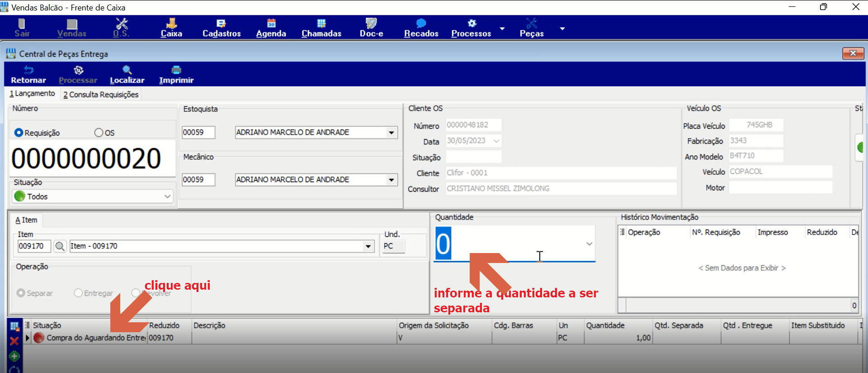Click the item search magnifier button

pos(60,246)
